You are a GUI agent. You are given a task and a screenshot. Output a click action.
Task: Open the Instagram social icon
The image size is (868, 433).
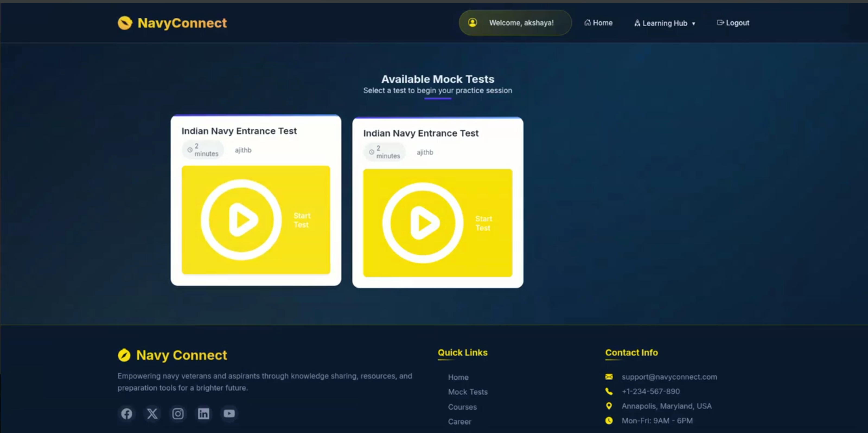point(178,413)
